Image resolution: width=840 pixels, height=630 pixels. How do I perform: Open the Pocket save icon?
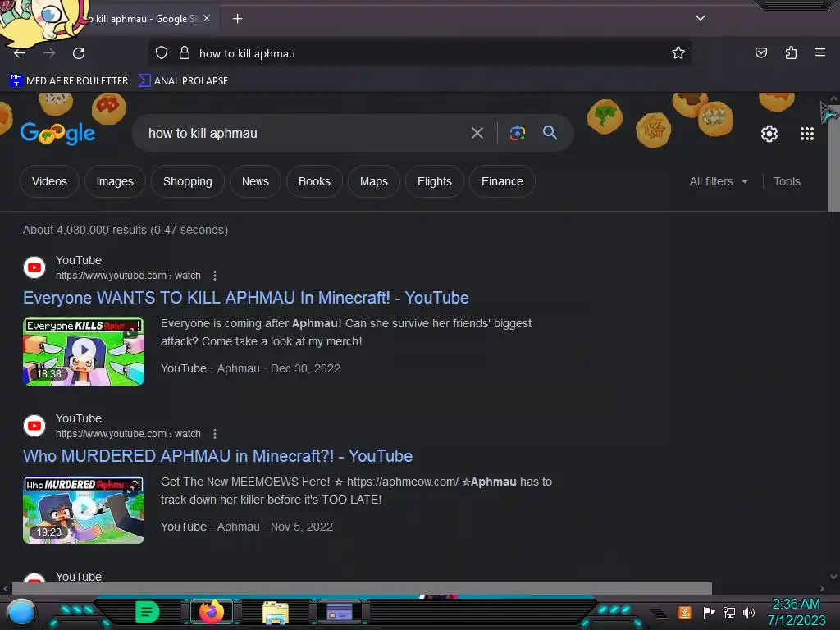pos(760,52)
